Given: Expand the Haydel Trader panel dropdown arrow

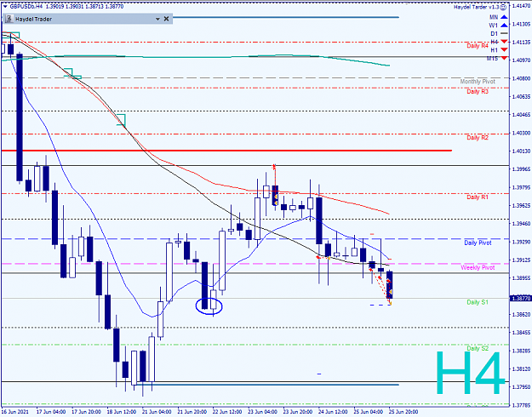Looking at the screenshot, I should click(x=157, y=20).
